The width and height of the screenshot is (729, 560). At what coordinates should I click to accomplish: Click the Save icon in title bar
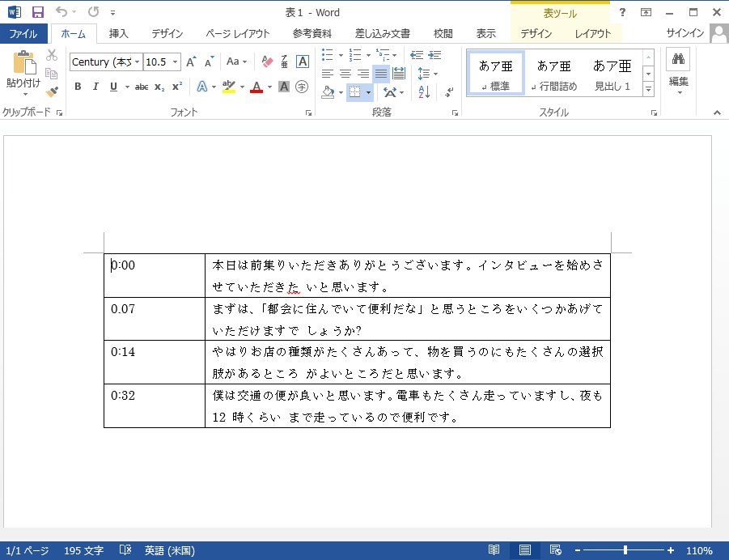tap(37, 12)
